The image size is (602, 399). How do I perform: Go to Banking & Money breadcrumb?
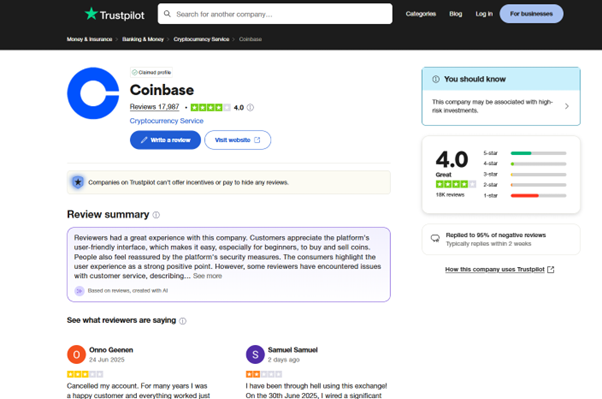pos(143,39)
